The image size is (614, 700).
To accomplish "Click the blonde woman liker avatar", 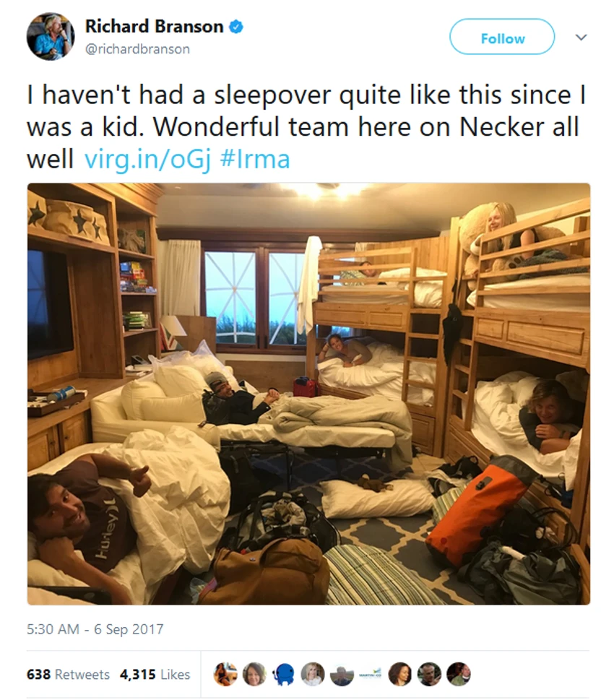I will (313, 674).
